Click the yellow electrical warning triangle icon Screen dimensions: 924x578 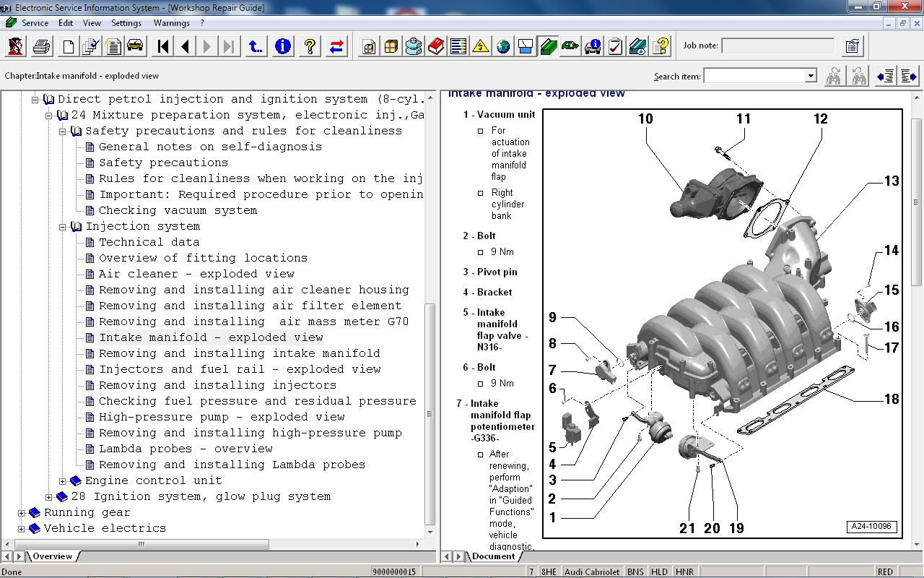pyautogui.click(x=481, y=47)
